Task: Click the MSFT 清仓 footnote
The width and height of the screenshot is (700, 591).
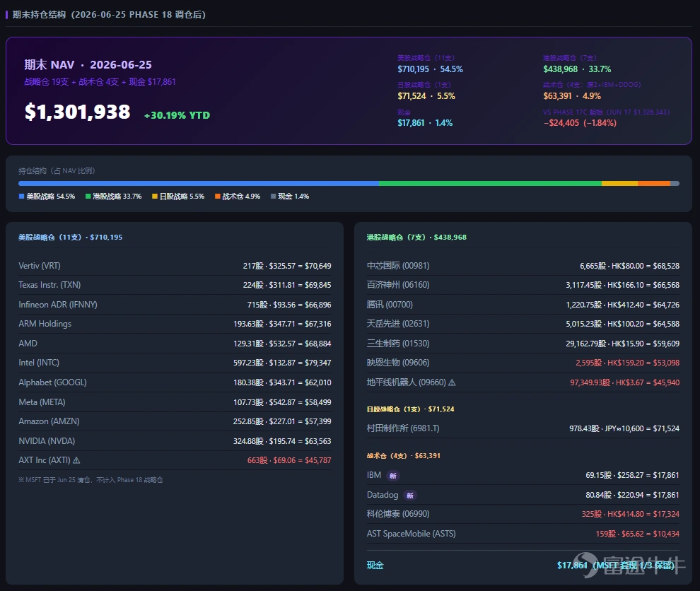Action: coord(91,480)
